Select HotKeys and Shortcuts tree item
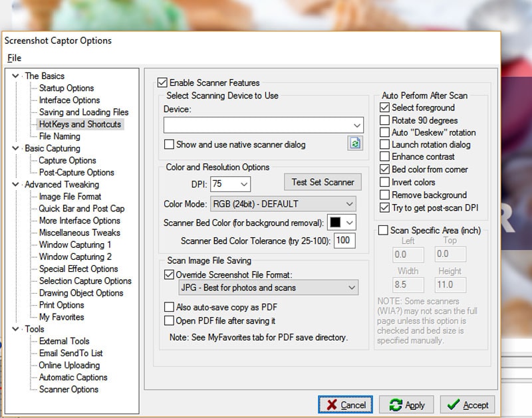The height and width of the screenshot is (418, 532). pos(80,124)
